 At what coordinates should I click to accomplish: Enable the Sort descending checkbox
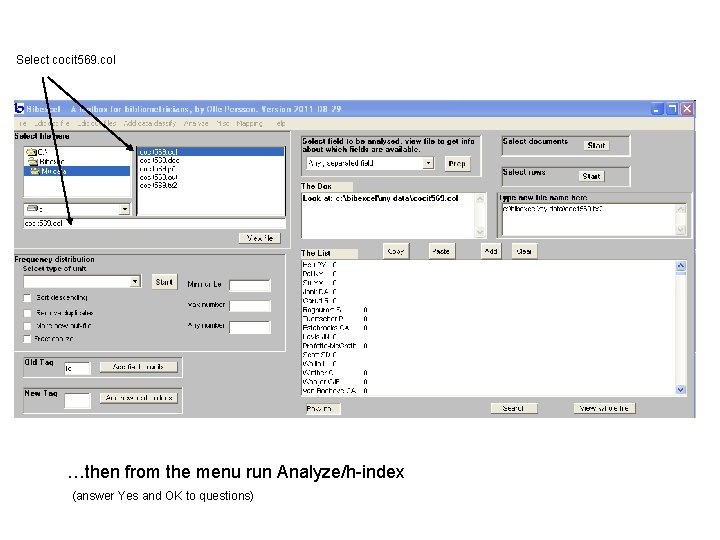pos(28,298)
